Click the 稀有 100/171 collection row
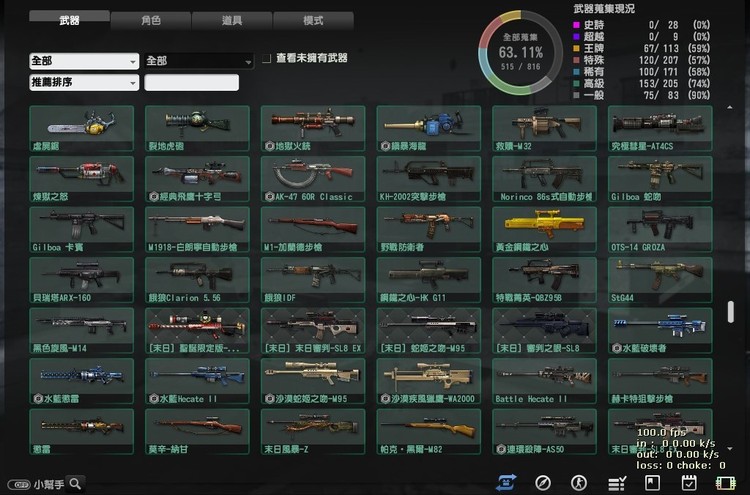 pos(641,72)
